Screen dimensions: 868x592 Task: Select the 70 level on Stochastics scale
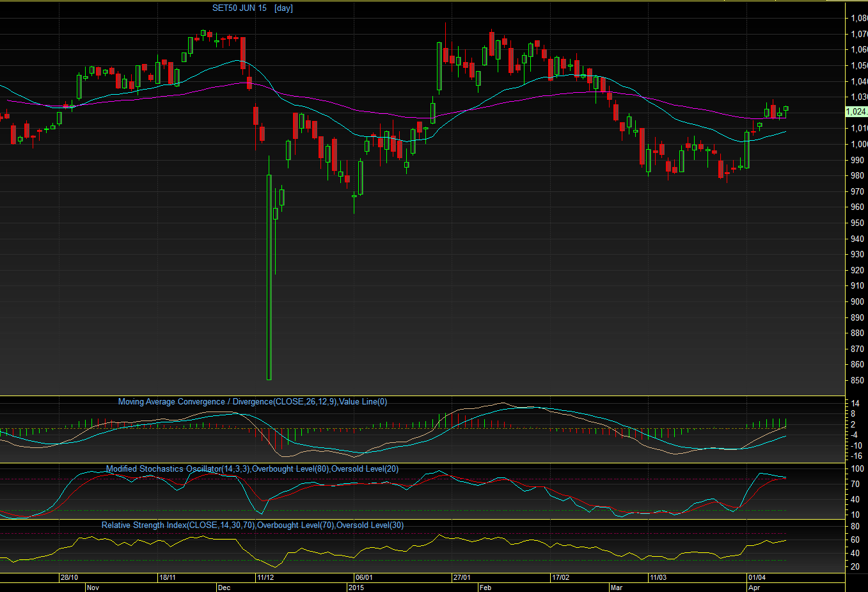tap(855, 484)
